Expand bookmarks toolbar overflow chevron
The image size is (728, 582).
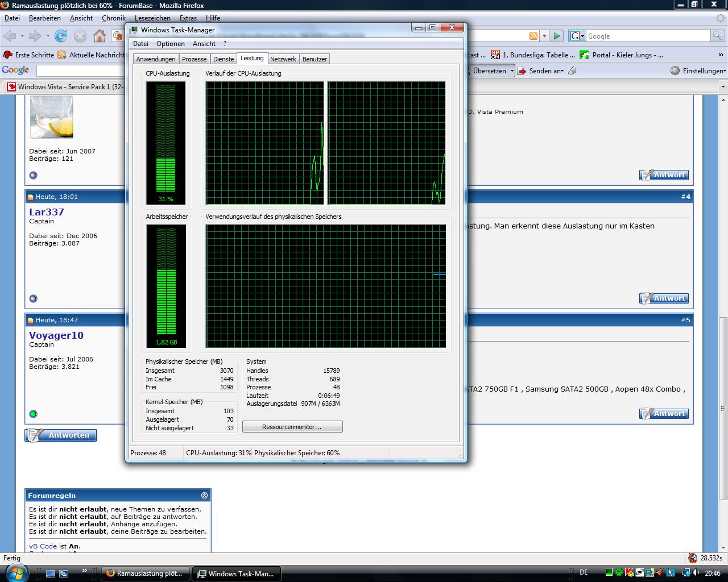tap(721, 55)
